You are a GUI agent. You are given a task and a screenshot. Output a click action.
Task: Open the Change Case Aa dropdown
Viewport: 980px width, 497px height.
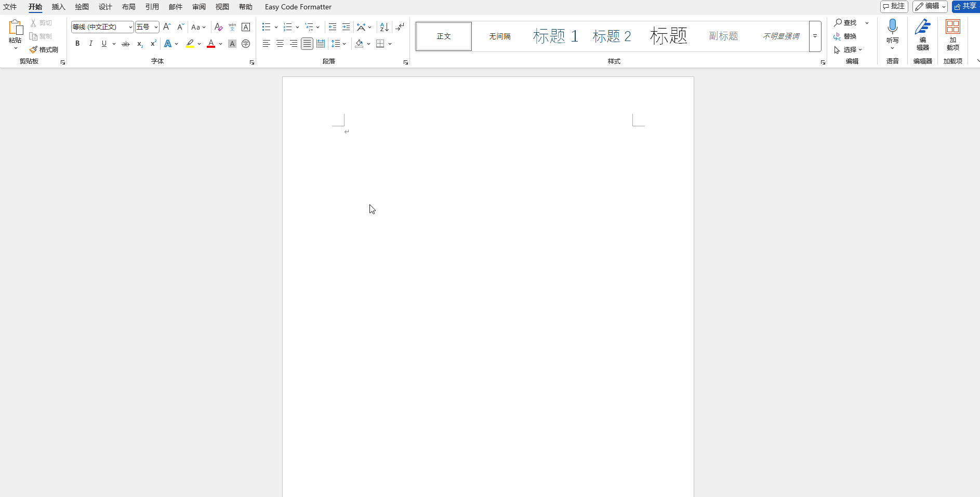click(198, 27)
